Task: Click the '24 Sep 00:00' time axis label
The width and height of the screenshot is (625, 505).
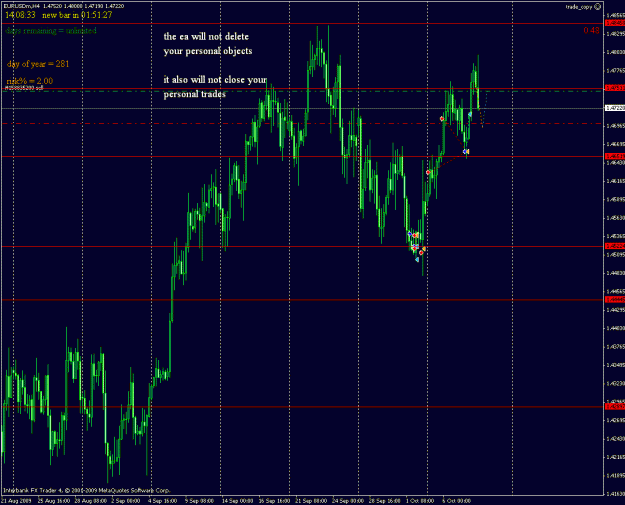Action: point(348,501)
